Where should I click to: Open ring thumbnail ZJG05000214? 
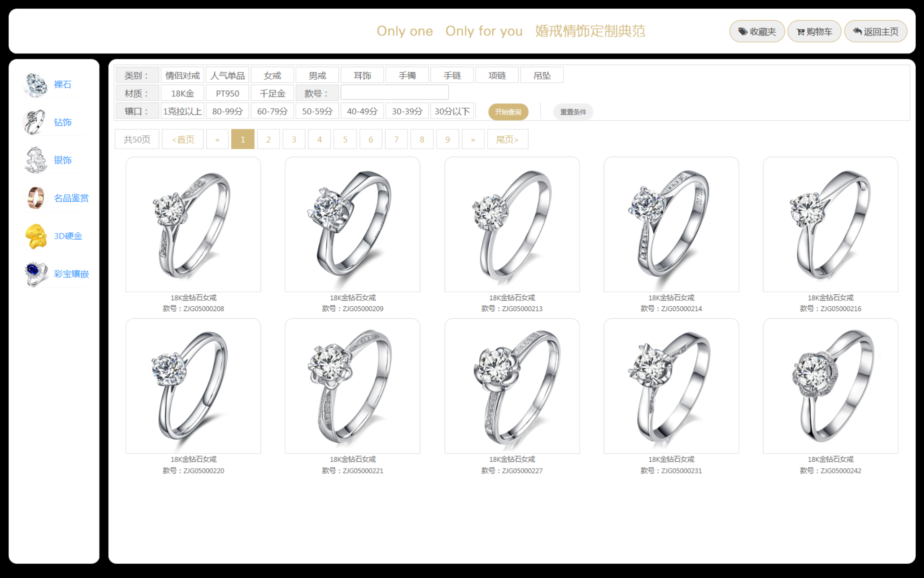[x=671, y=224]
